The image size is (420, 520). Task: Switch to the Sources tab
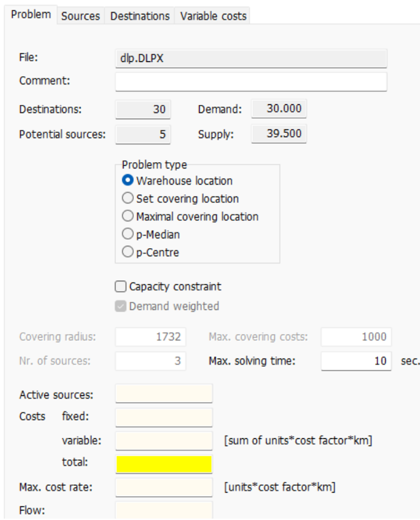coord(80,16)
